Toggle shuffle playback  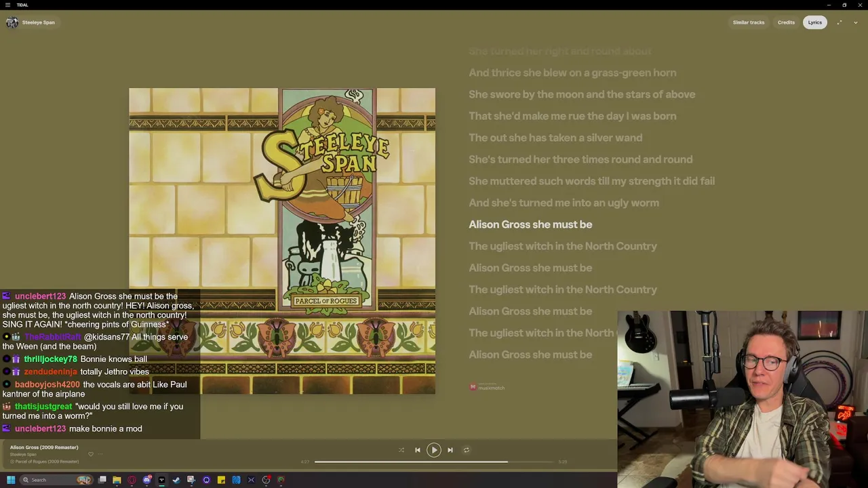point(401,450)
